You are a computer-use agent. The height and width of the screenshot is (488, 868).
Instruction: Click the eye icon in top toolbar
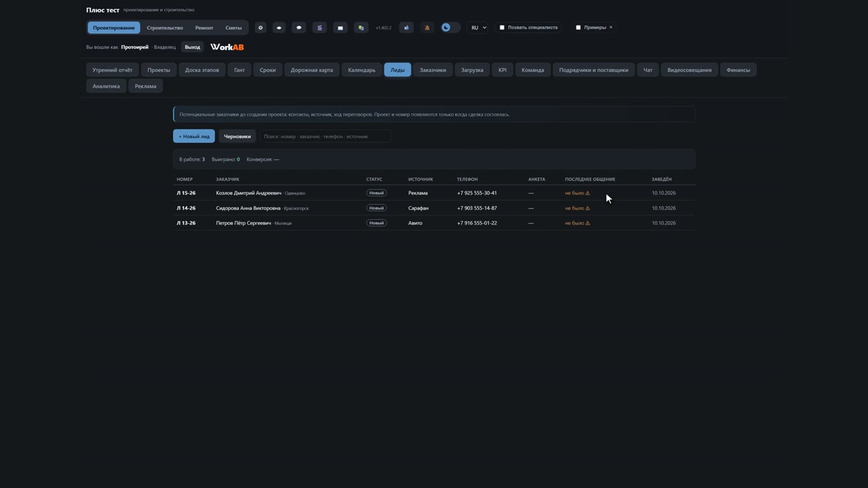(x=279, y=28)
